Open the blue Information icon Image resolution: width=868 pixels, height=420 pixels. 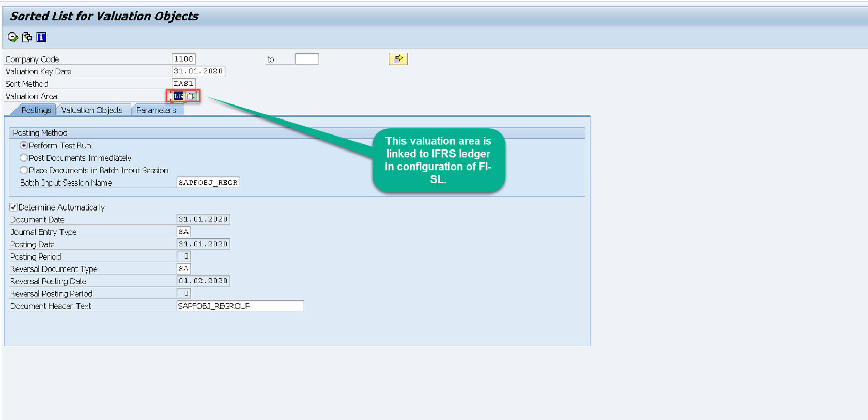pyautogui.click(x=41, y=37)
